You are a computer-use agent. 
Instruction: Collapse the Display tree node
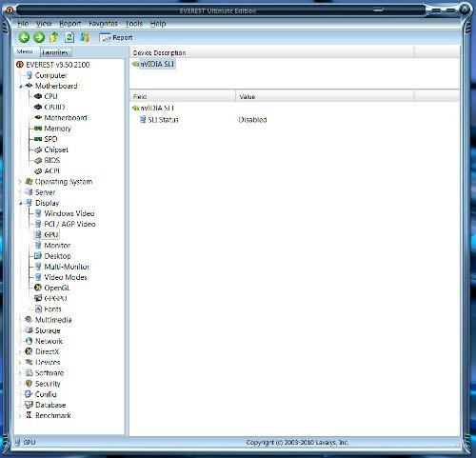coord(21,203)
